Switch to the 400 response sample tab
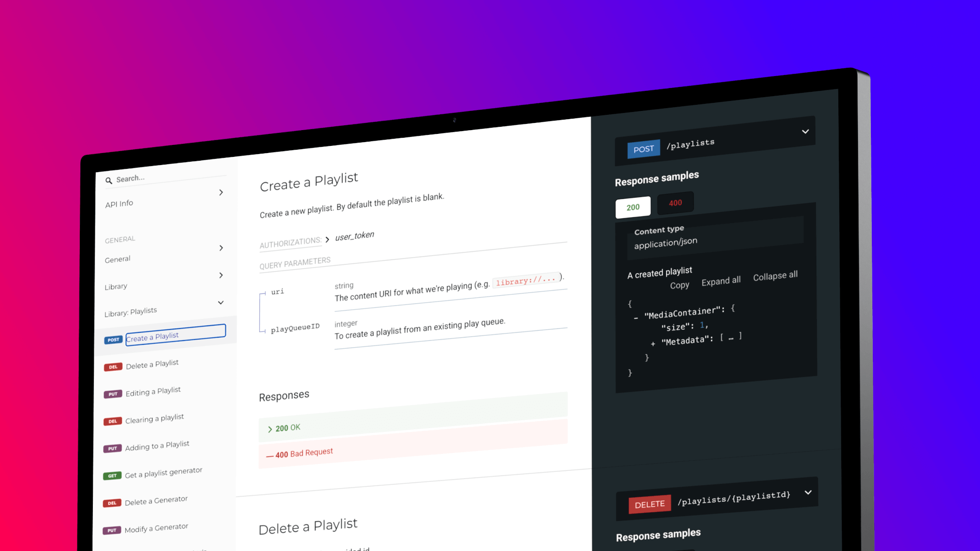980x551 pixels. [x=675, y=203]
